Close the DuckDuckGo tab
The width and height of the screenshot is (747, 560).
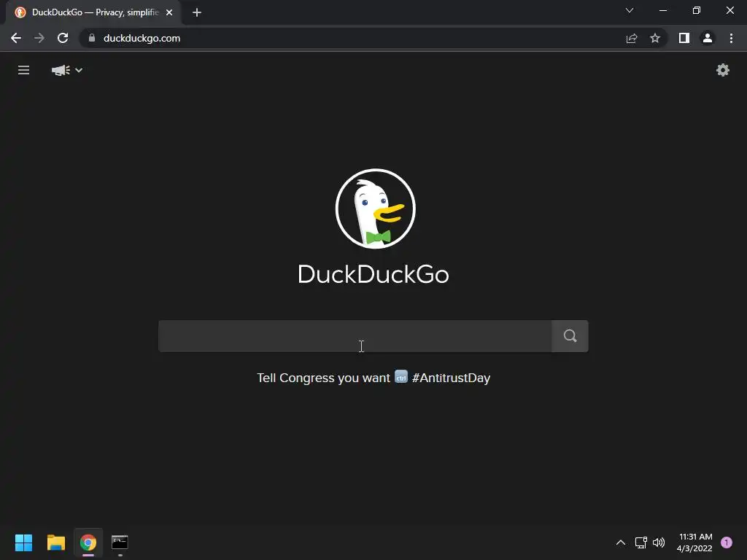169,12
